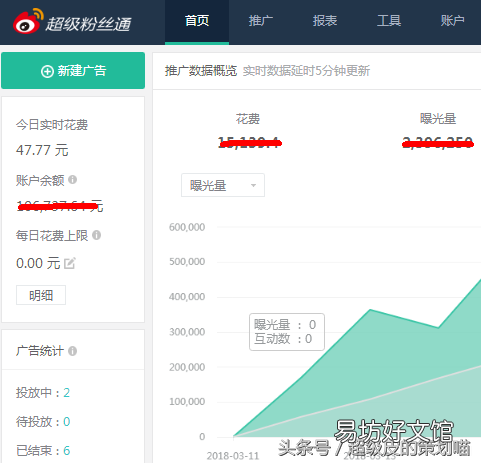Click the 300,000 axis label
Image resolution: width=481 pixels, height=463 pixels.
coord(187,332)
